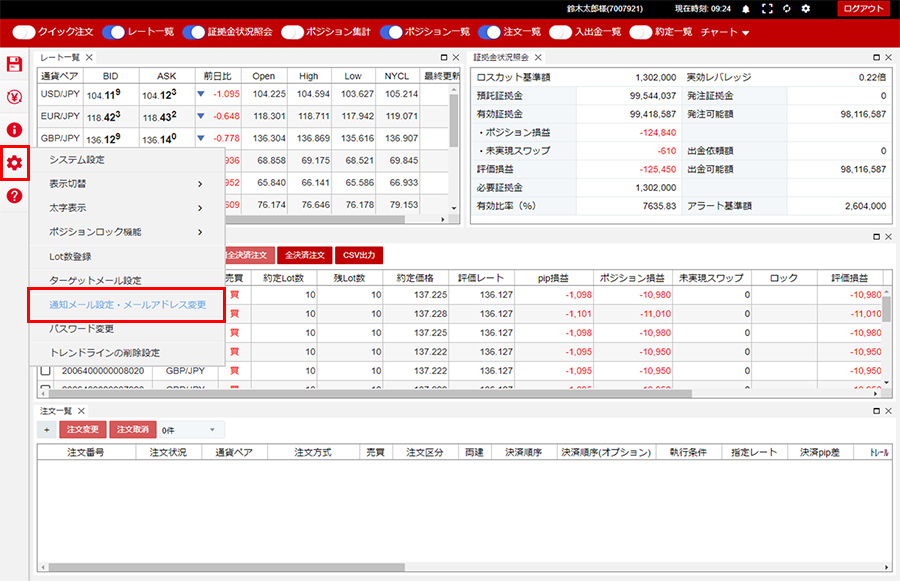Open the チャート dropdown

[725, 32]
